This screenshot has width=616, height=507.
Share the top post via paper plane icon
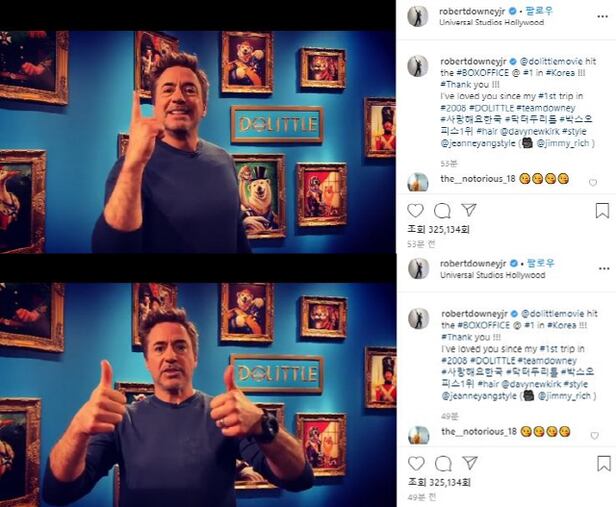(x=469, y=210)
